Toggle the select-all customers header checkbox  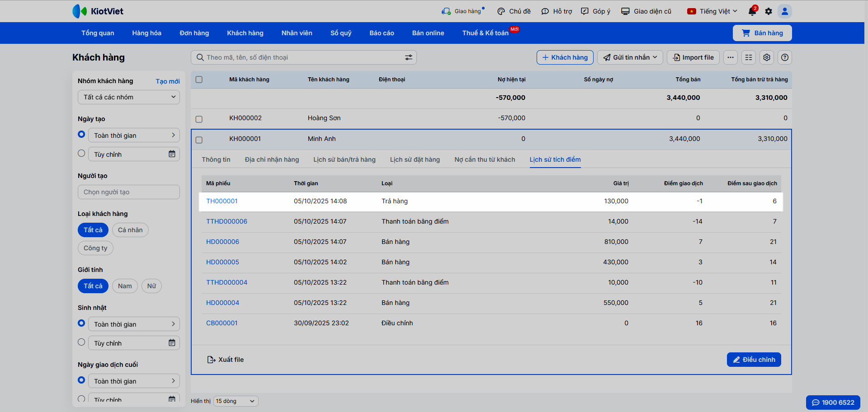(x=199, y=80)
